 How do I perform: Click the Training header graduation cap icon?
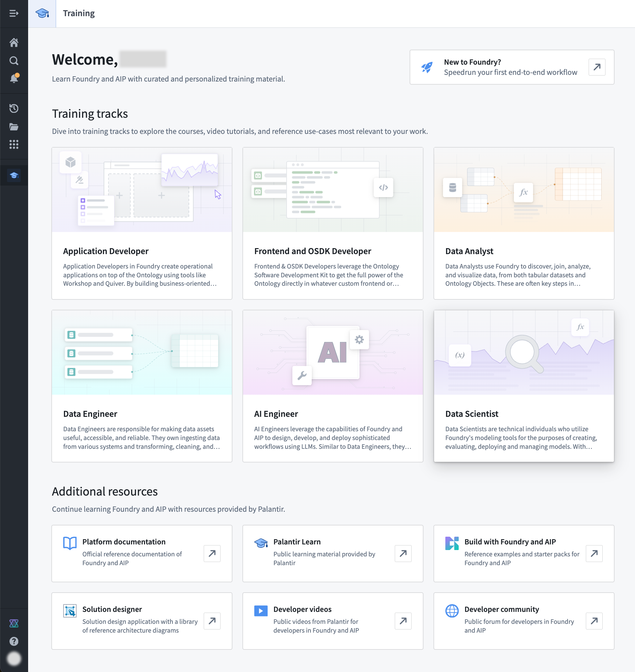[42, 13]
